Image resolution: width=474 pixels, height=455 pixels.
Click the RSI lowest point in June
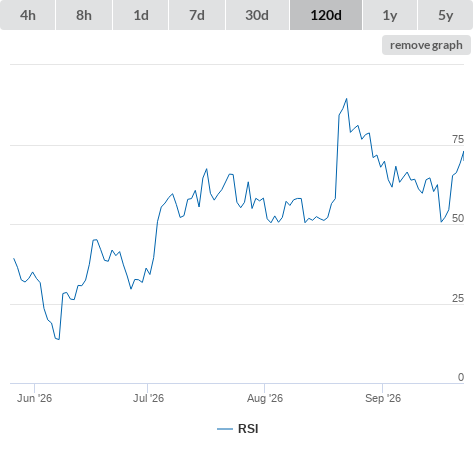tap(59, 339)
